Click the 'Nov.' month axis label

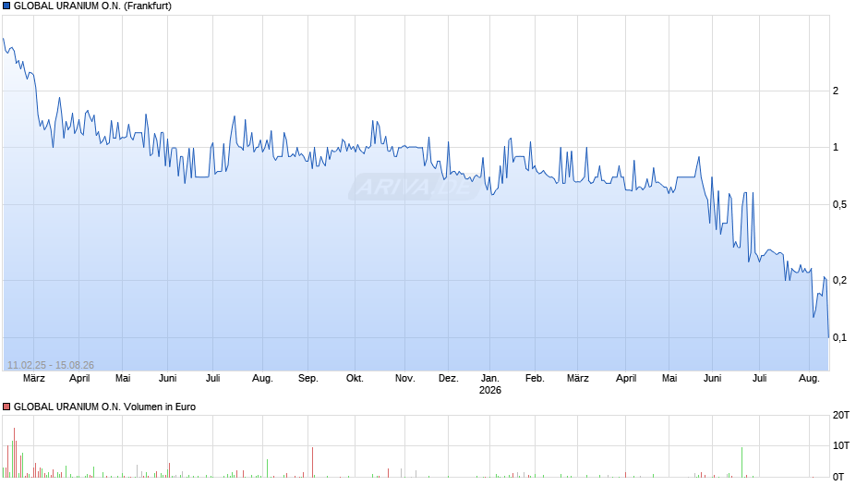tap(404, 379)
